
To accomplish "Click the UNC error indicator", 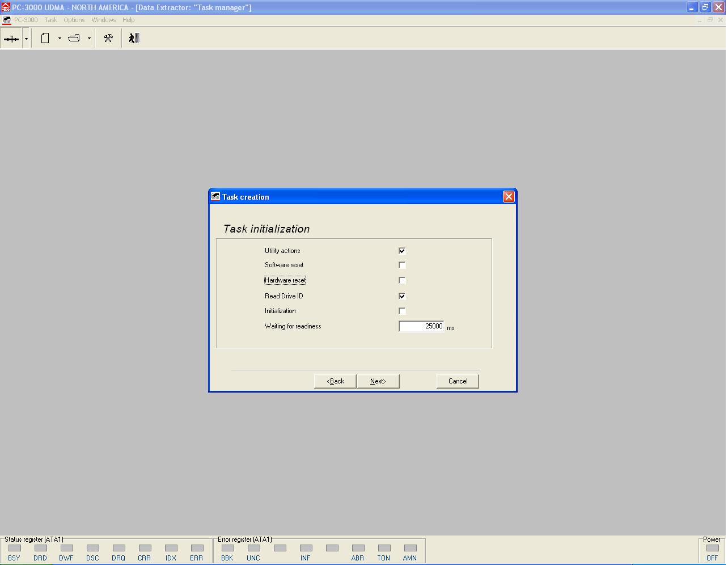I will coord(253,548).
